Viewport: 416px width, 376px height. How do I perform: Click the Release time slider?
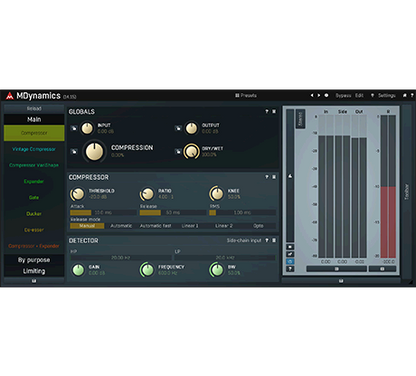click(173, 213)
